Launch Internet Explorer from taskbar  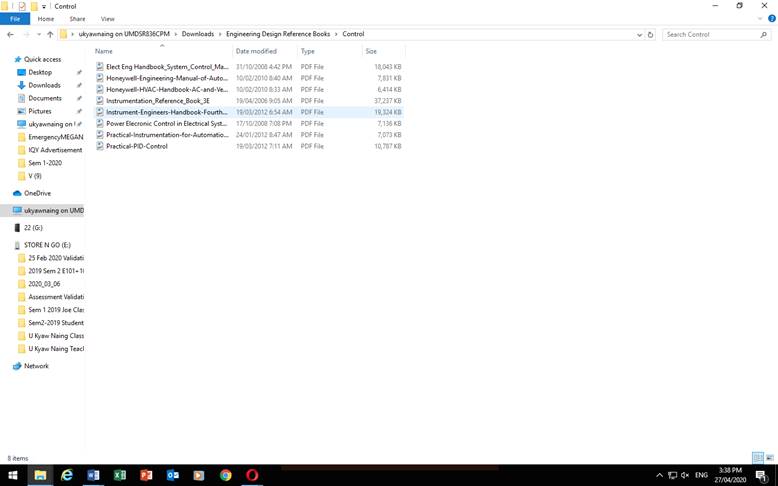click(66, 475)
